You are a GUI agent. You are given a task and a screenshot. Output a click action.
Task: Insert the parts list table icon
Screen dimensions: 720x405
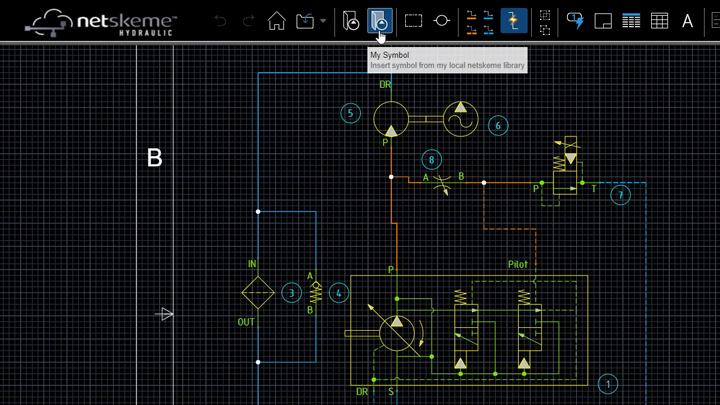[x=631, y=21]
